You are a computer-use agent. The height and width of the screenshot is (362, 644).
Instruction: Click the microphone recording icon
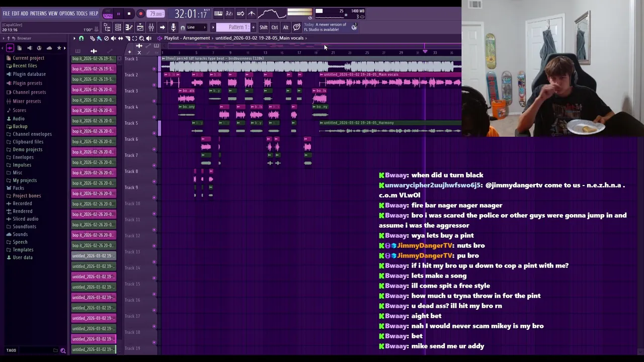(173, 27)
